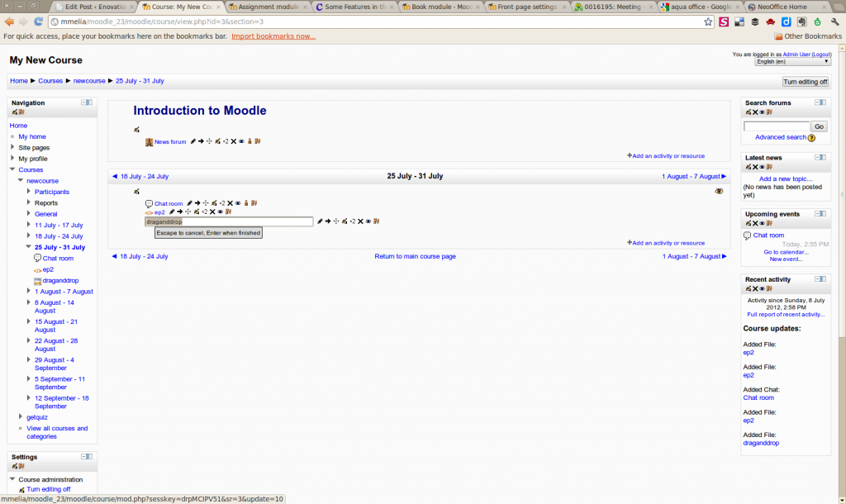
Task: Edit summary icon under Introduction to Moodle
Action: 136,130
